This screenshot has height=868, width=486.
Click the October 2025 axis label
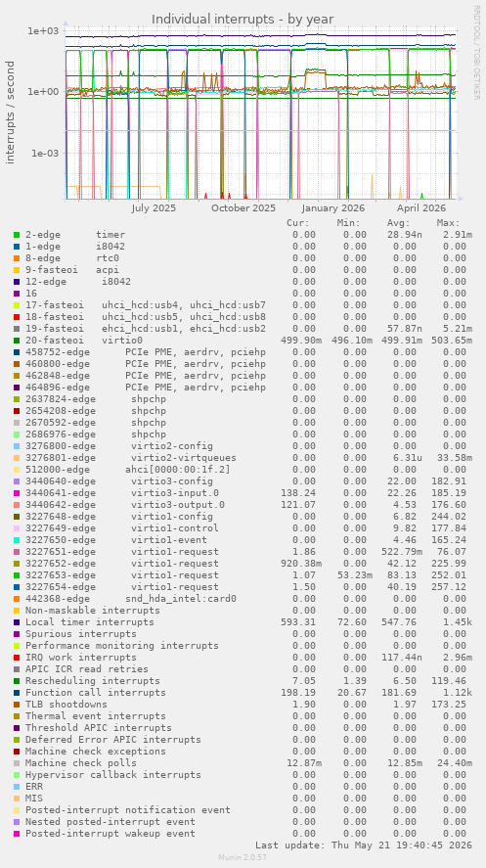click(x=243, y=208)
